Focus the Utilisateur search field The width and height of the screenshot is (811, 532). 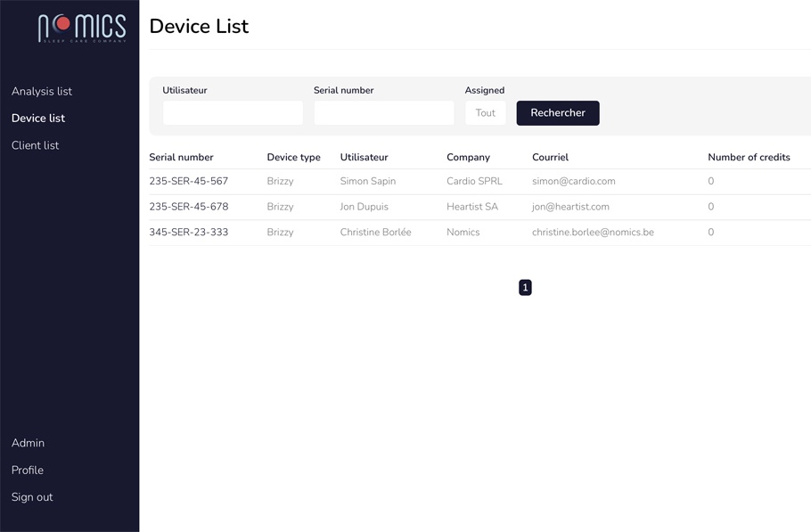233,113
